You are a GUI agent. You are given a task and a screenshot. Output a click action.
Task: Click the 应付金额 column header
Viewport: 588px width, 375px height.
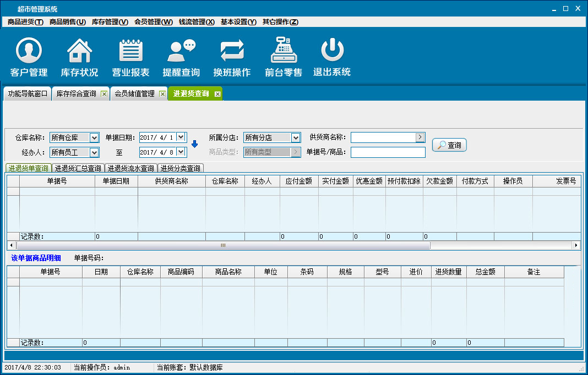[x=299, y=181]
